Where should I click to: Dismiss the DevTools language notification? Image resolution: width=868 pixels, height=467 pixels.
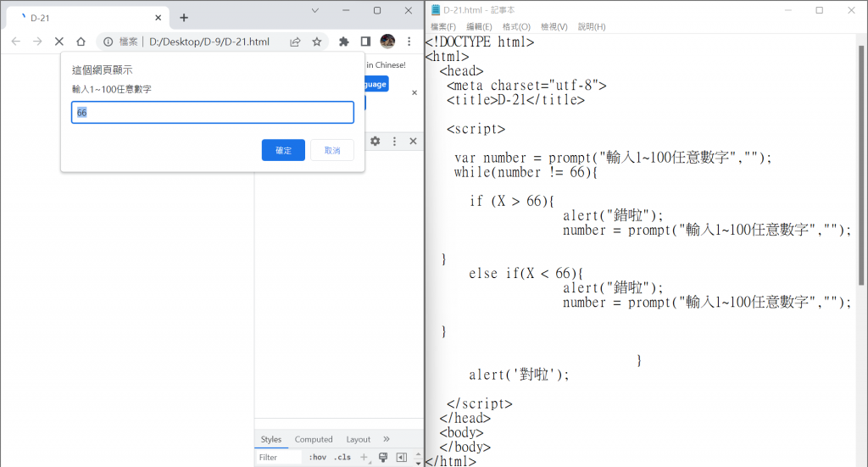click(415, 93)
